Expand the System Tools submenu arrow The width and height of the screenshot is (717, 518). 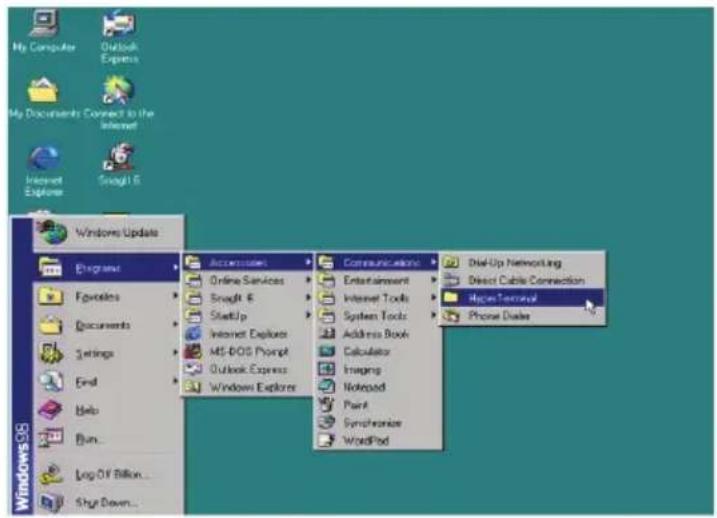coord(433,315)
